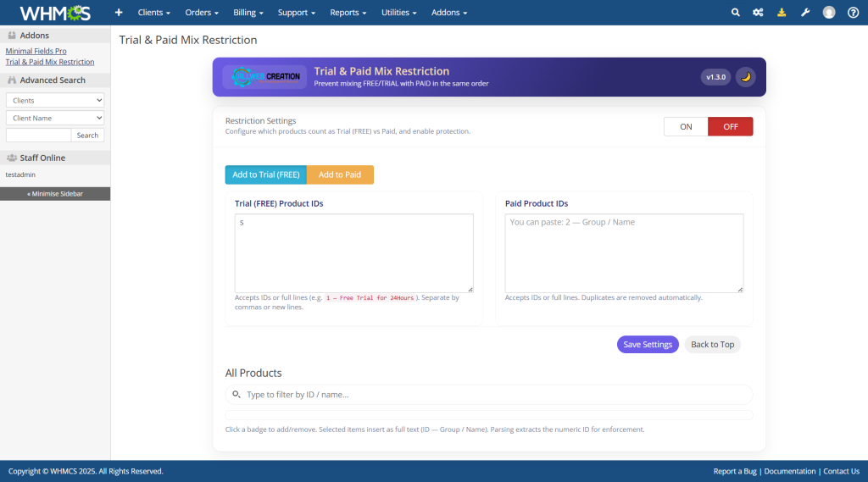The width and height of the screenshot is (868, 482).
Task: Click the yellow download update icon
Action: 782,13
